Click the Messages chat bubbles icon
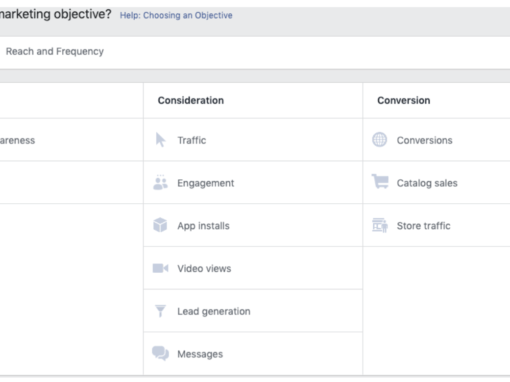The image size is (510, 382). [x=161, y=354]
